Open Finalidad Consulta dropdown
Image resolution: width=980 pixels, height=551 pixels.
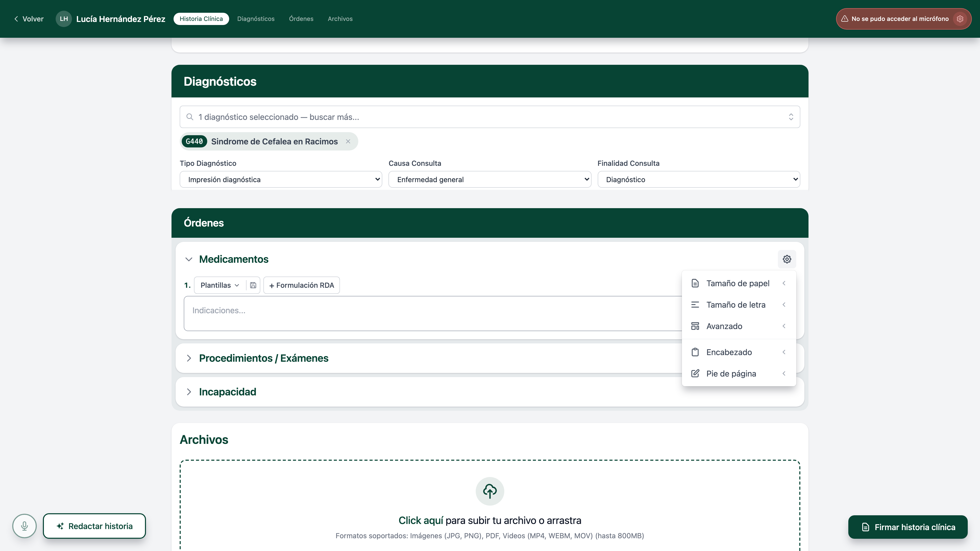click(699, 180)
